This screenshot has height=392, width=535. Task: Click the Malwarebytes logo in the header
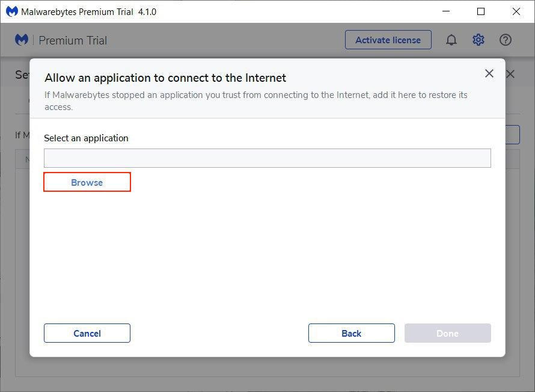pyautogui.click(x=22, y=40)
